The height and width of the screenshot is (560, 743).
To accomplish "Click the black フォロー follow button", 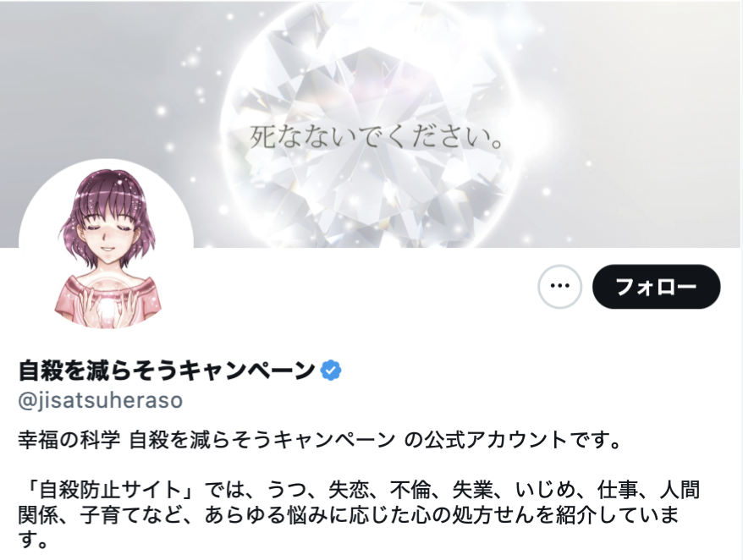I will (657, 287).
